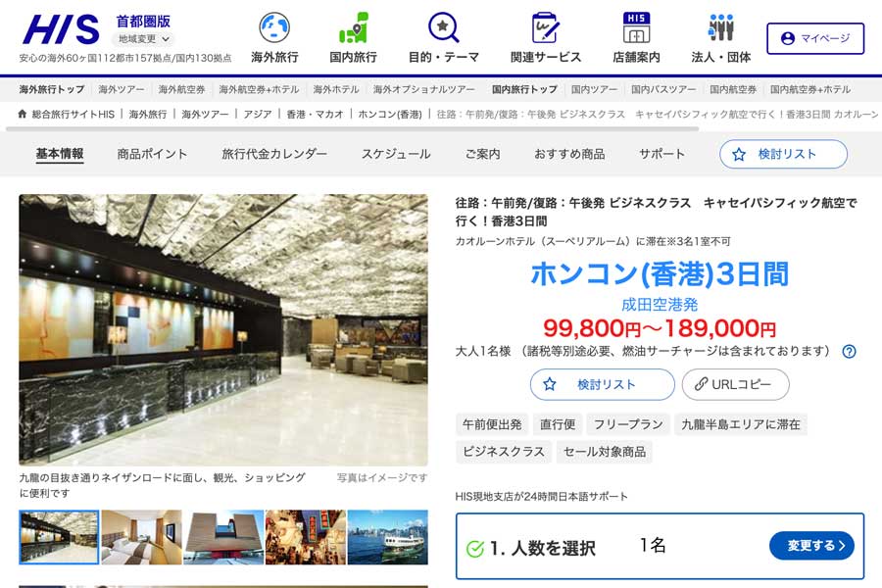Click 総合旅行サイトHIS breadcrumb link
The width and height of the screenshot is (882, 588).
(x=73, y=115)
